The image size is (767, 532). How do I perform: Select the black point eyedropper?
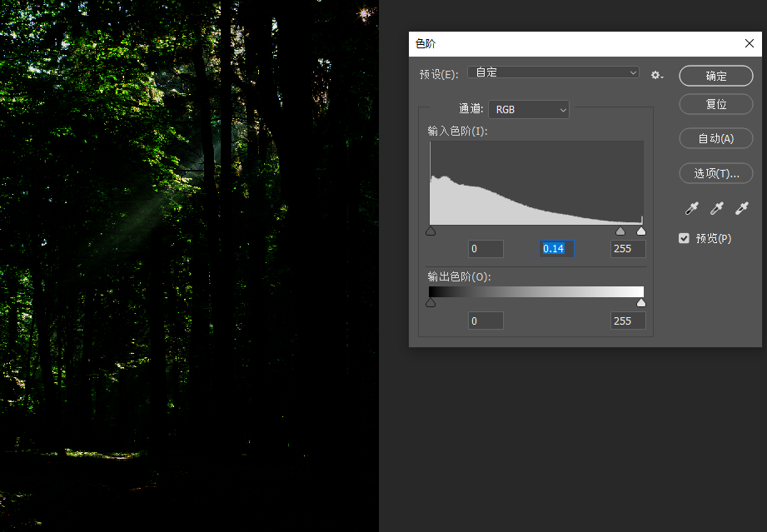coord(691,208)
